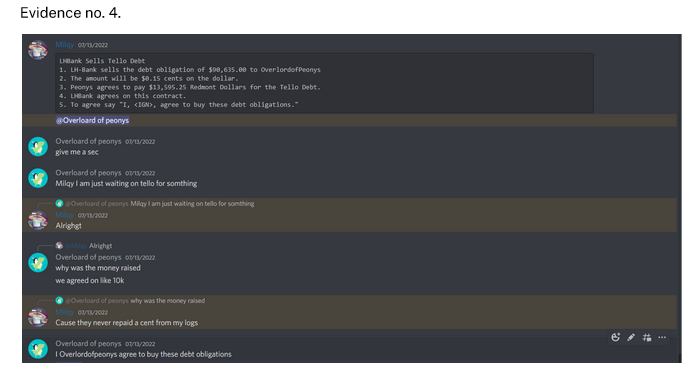696x380 pixels.
Task: Click the Add Reaction emoji icon
Action: tap(615, 338)
